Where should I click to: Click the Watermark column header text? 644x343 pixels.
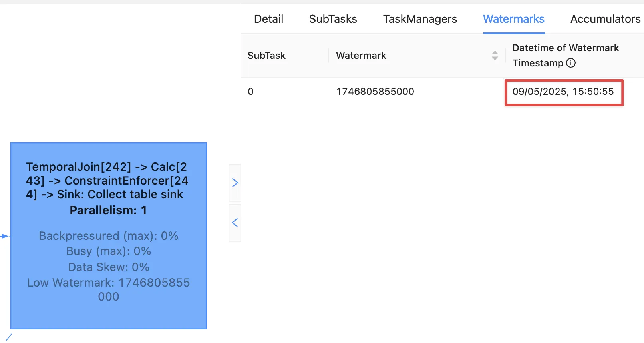click(x=361, y=56)
